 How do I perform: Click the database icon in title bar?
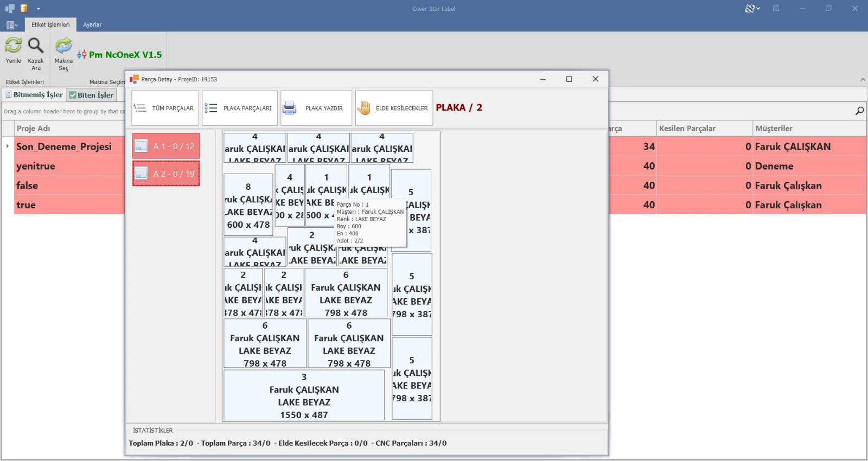coord(24,9)
